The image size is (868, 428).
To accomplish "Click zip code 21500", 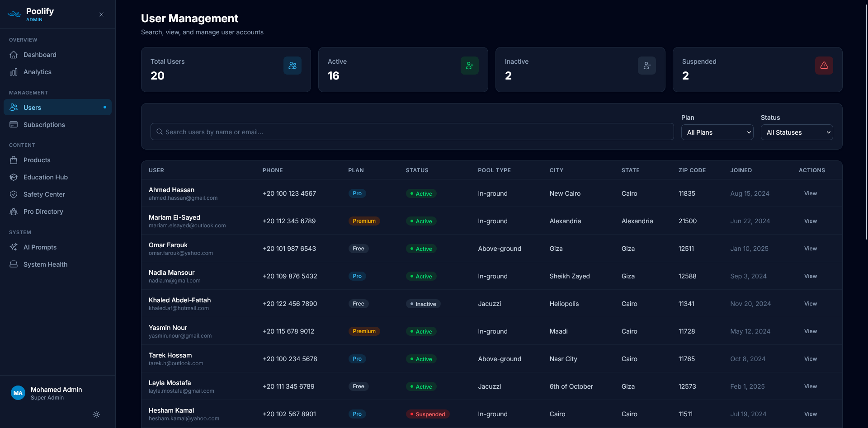I will pyautogui.click(x=688, y=221).
